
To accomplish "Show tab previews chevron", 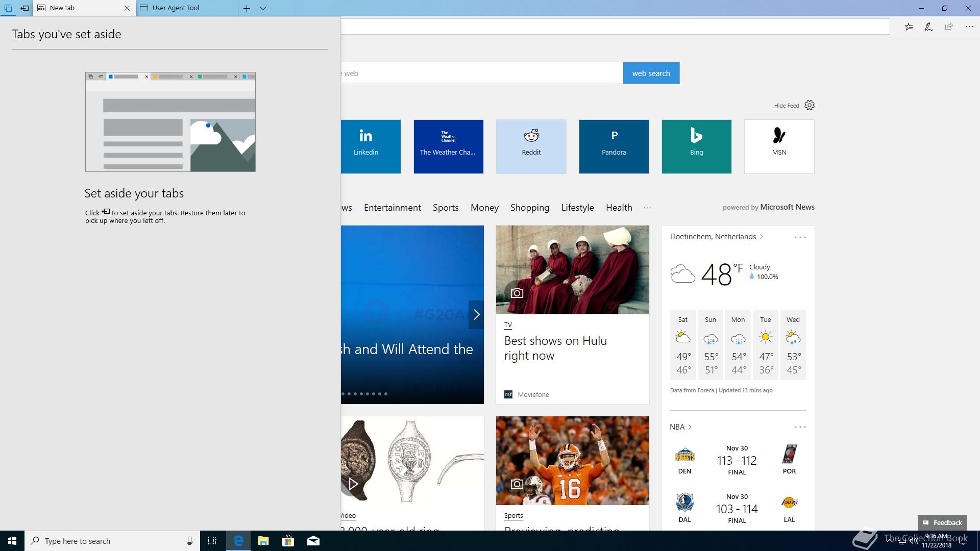I will 263,8.
